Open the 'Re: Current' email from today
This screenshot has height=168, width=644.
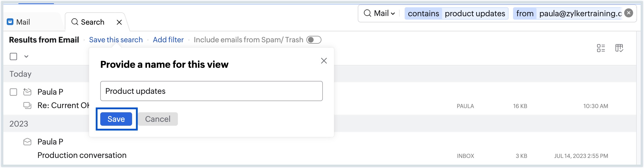click(63, 105)
